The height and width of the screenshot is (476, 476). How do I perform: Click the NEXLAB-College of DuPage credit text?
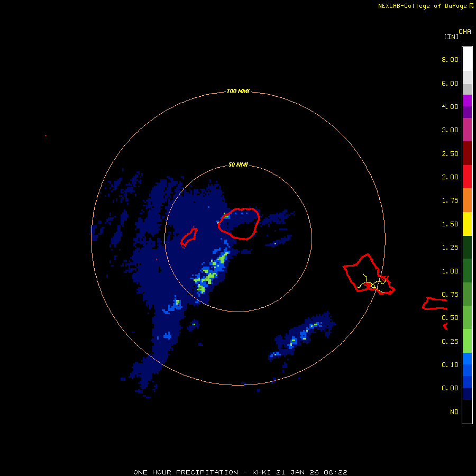[422, 6]
